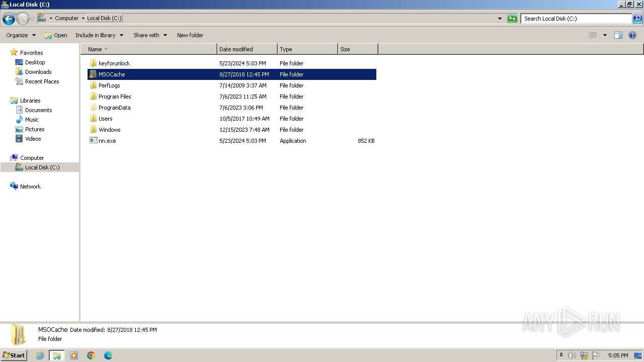Launch Windows Media Player from taskbar

(74, 355)
